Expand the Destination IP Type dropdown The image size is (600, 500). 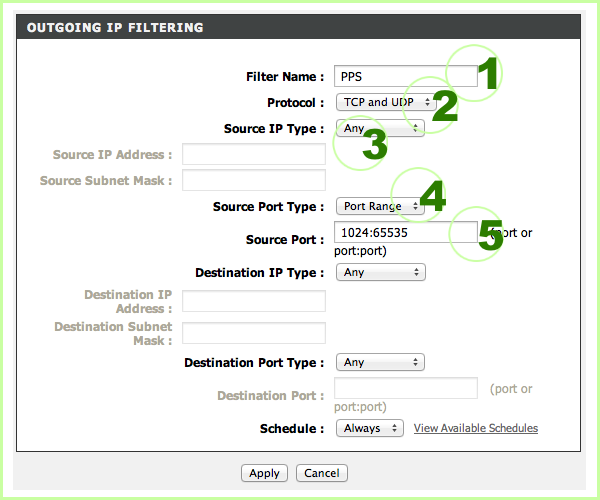[x=381, y=272]
